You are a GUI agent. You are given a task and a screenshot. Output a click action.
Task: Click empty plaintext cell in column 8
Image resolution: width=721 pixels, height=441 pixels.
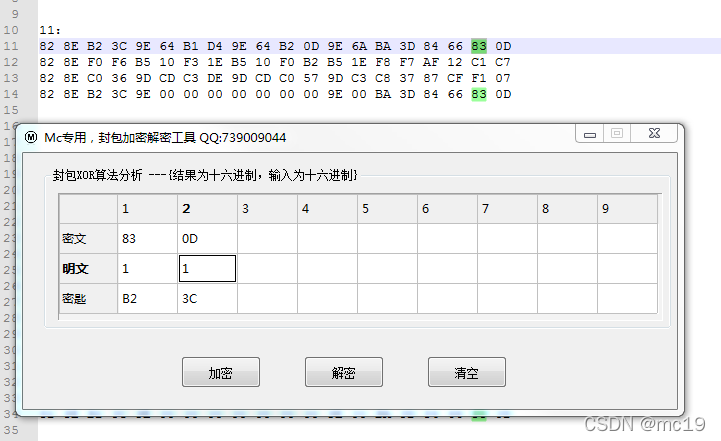pos(567,269)
